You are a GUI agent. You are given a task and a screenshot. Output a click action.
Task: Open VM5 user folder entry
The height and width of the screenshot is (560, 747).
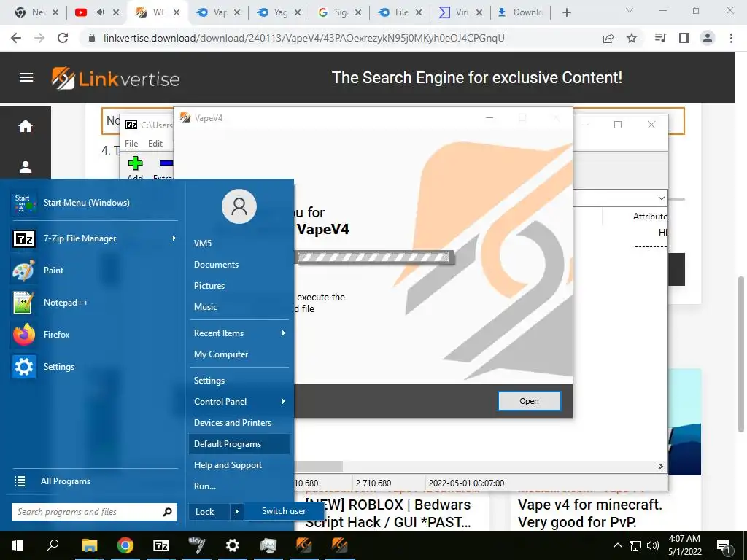(203, 244)
